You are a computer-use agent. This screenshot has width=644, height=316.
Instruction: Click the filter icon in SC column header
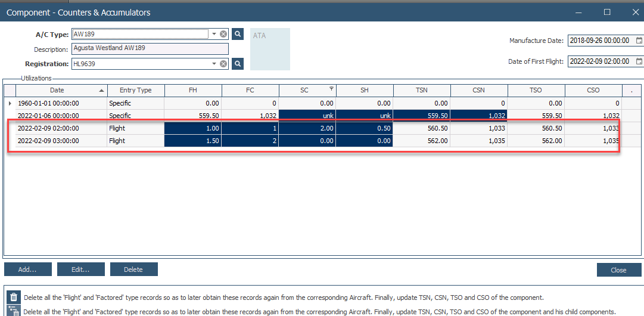click(331, 89)
